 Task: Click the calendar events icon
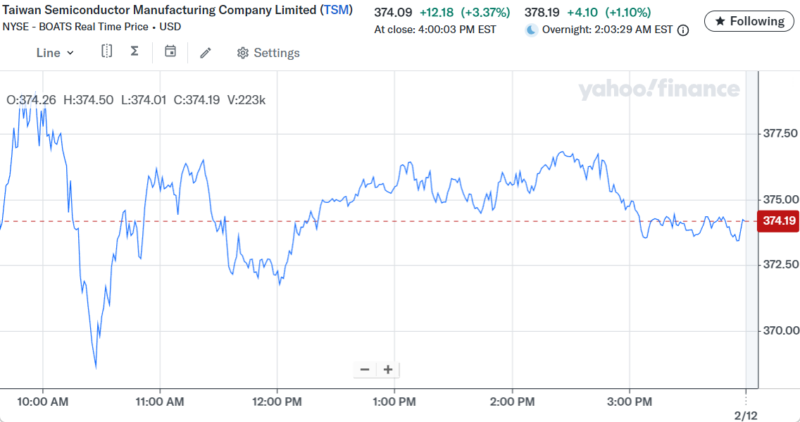(170, 52)
